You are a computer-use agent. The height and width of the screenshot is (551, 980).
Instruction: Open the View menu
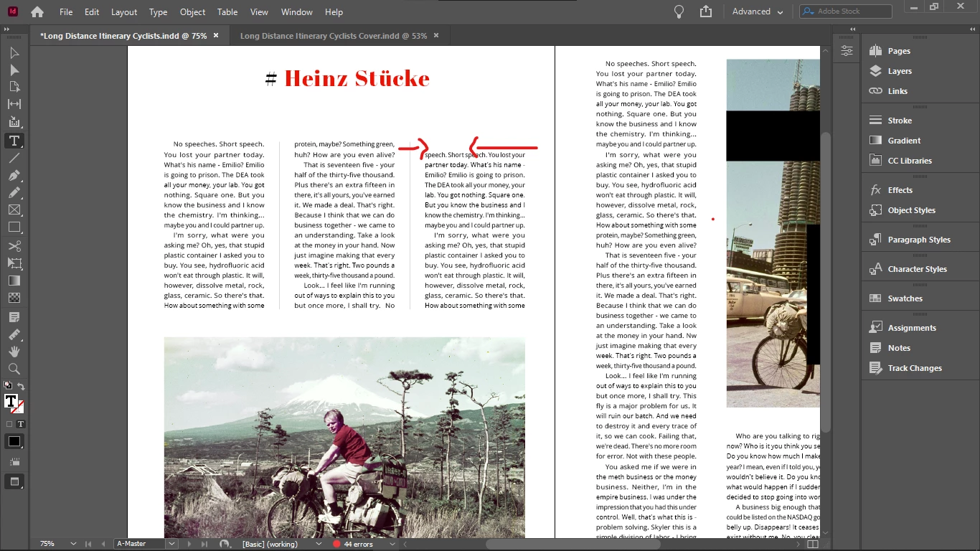pyautogui.click(x=259, y=12)
